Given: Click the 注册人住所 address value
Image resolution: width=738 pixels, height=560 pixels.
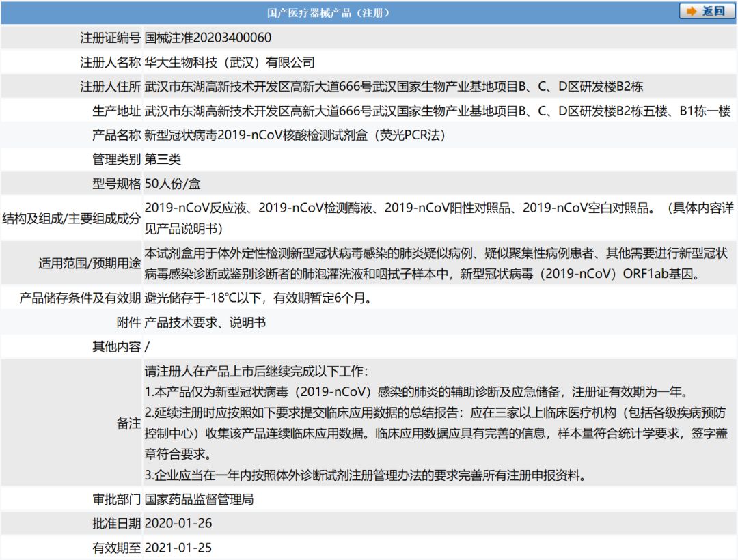Looking at the screenshot, I should [394, 87].
